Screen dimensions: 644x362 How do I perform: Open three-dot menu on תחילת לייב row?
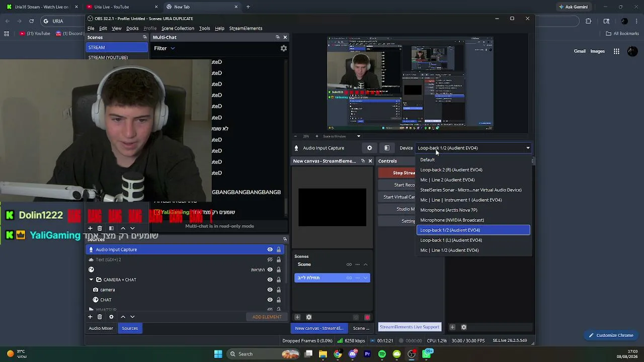pyautogui.click(x=357, y=278)
